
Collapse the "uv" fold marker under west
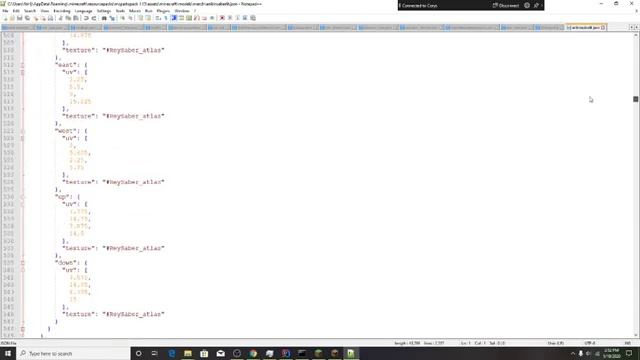(x=22, y=138)
